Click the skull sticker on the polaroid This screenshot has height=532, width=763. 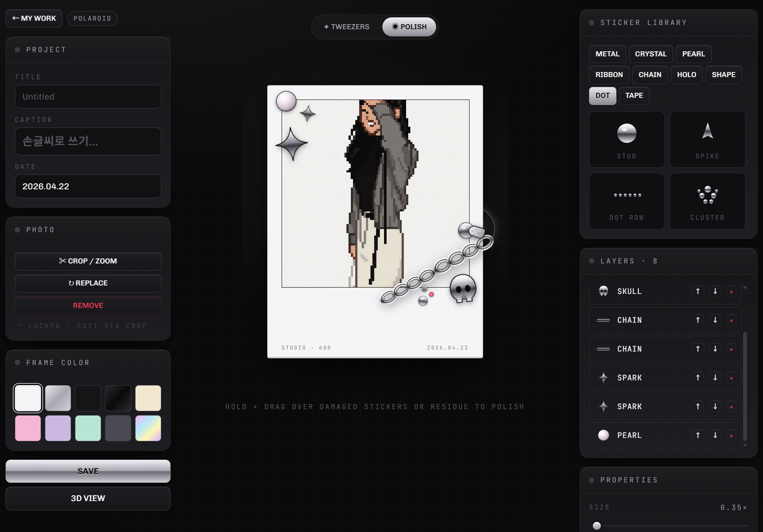tap(463, 288)
